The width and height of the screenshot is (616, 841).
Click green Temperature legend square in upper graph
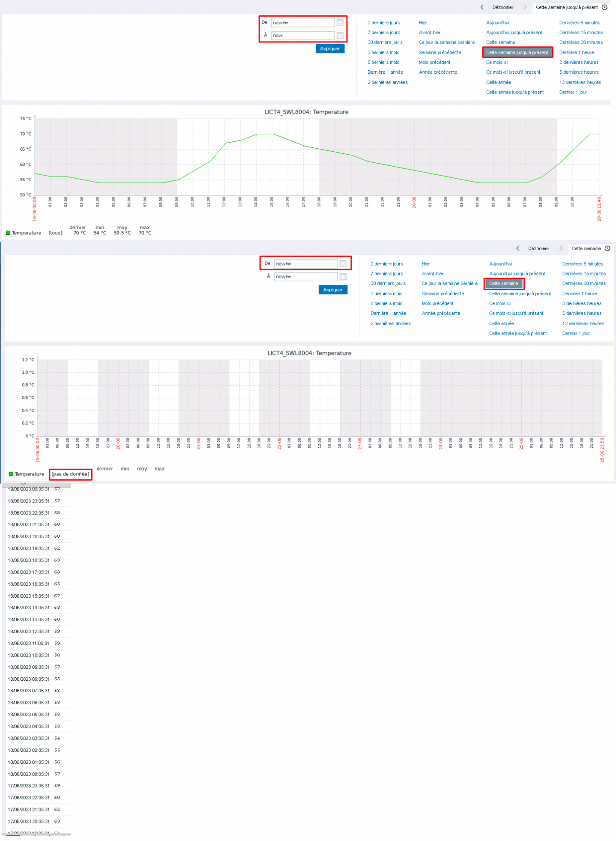pos(8,233)
